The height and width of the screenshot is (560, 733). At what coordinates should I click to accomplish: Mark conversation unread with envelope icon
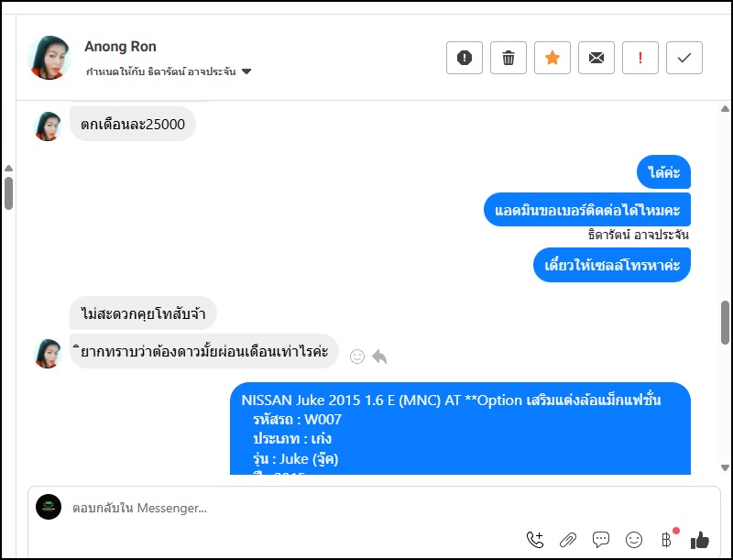596,58
